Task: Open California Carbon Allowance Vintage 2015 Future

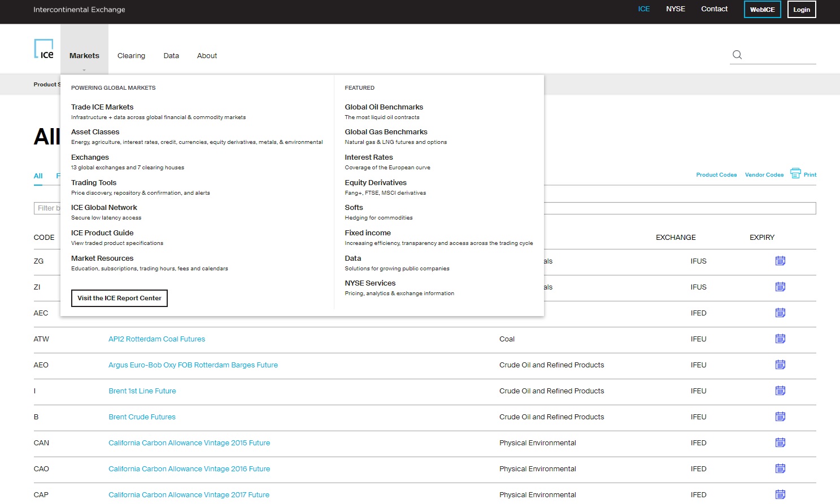Action: pos(189,442)
